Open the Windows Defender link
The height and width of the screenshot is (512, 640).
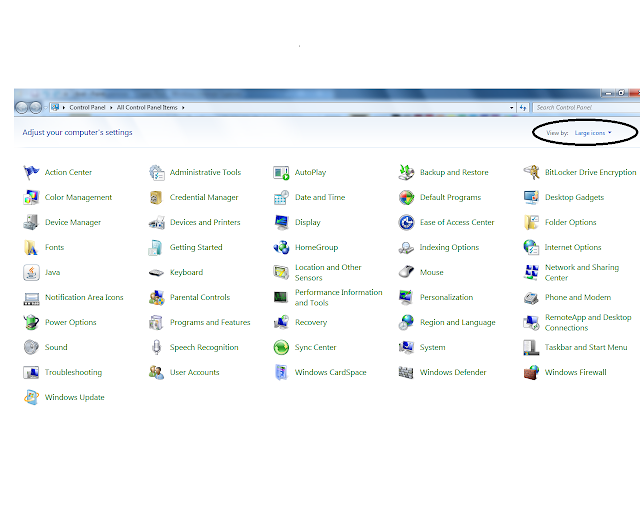click(453, 372)
